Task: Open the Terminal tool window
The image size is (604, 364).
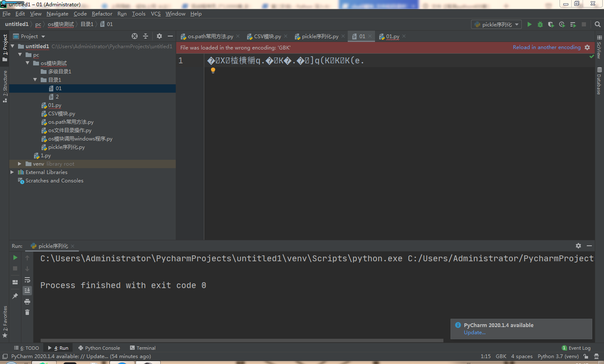Action: (143, 348)
